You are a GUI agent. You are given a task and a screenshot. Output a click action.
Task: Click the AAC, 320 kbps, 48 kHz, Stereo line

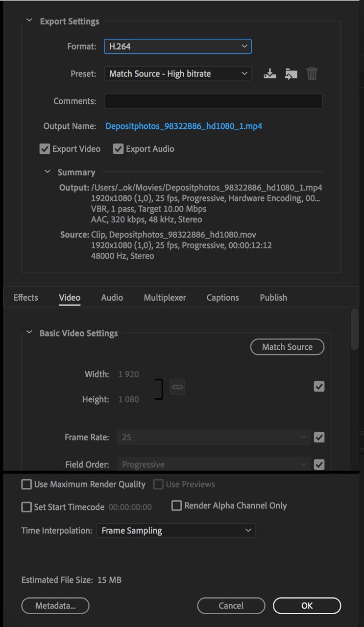coord(146,219)
